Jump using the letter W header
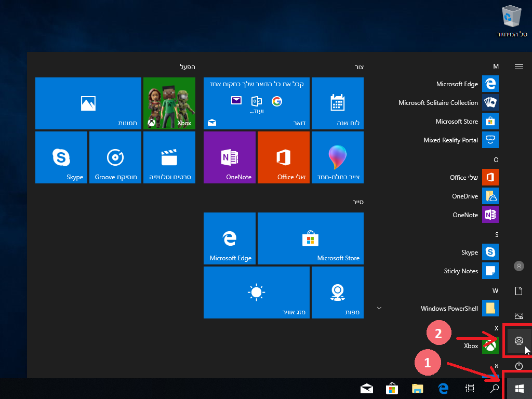532x399 pixels. [x=495, y=291]
